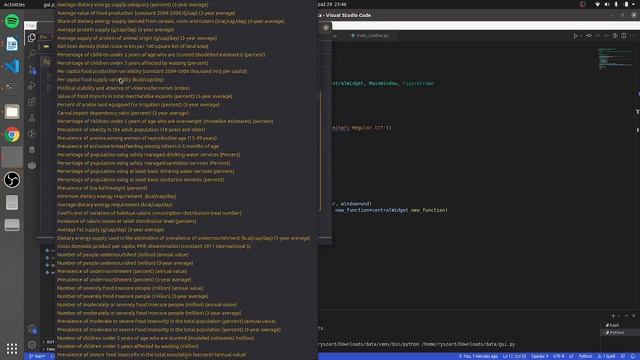This screenshot has width=640, height=360.
Task: Select 'Number of people undernourished (annual value)' option
Action: (x=123, y=255)
